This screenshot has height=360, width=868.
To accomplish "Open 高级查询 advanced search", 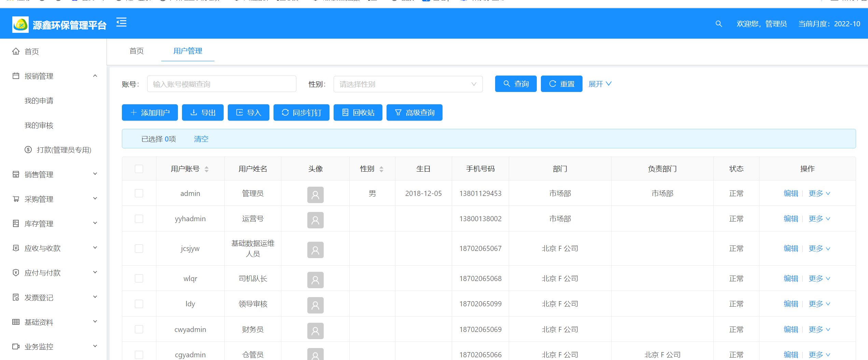I will tap(415, 112).
